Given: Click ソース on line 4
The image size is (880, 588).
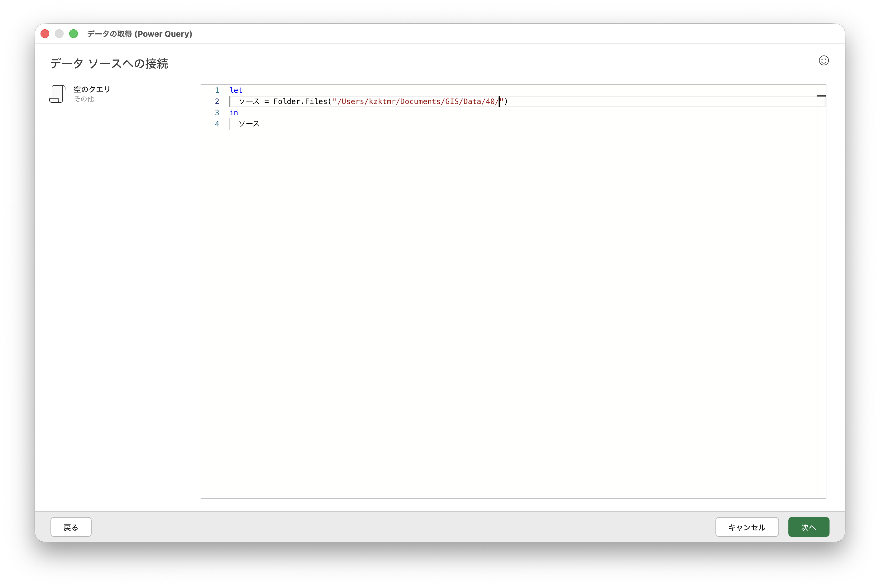Looking at the screenshot, I should pos(249,124).
